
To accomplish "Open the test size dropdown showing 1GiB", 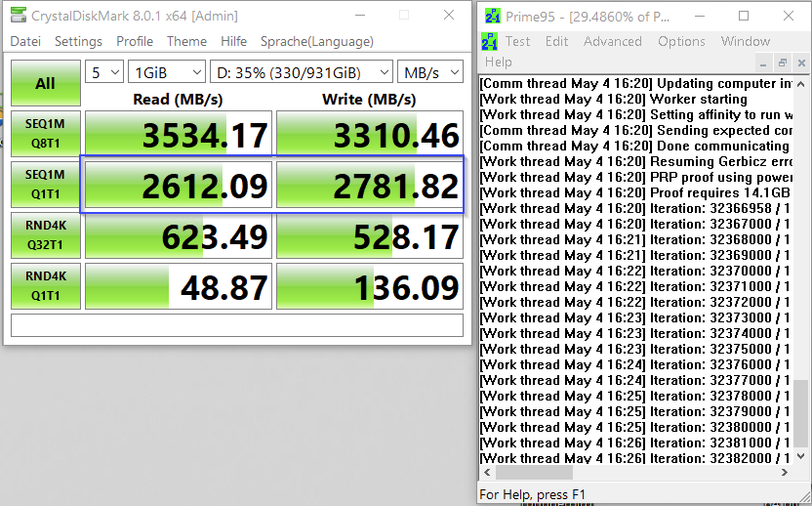I will point(167,72).
